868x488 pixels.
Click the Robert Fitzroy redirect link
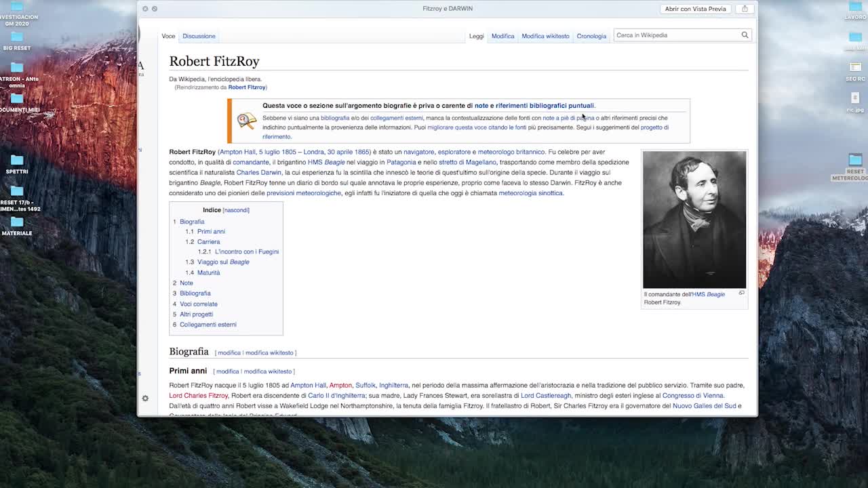click(247, 87)
